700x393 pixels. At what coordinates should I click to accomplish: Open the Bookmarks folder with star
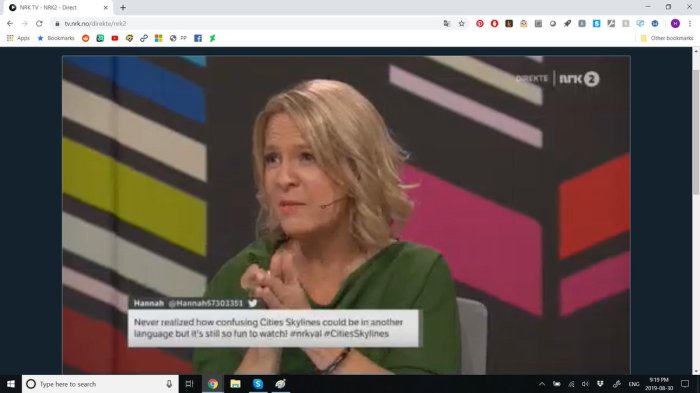(56, 38)
